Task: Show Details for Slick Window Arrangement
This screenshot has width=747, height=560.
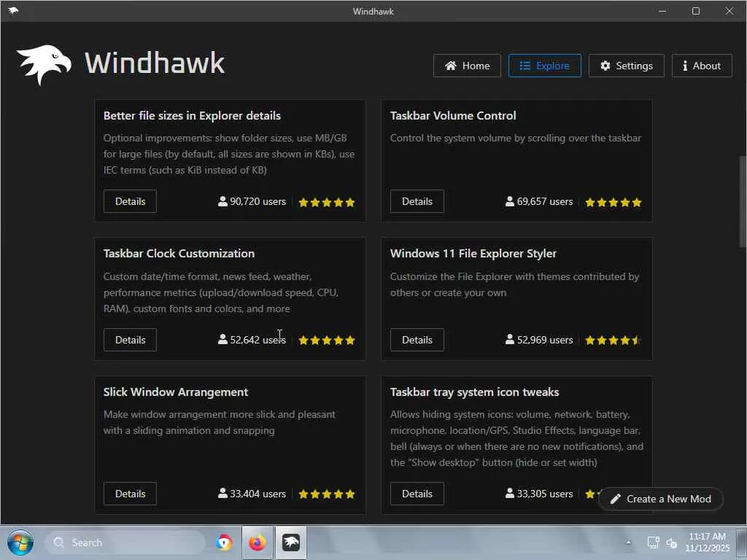Action: tap(130, 494)
